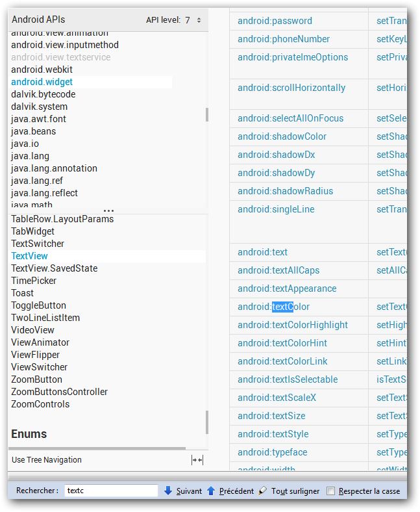This screenshot has width=420, height=512.
Task: Click the Rechercher search text field
Action: [110, 491]
